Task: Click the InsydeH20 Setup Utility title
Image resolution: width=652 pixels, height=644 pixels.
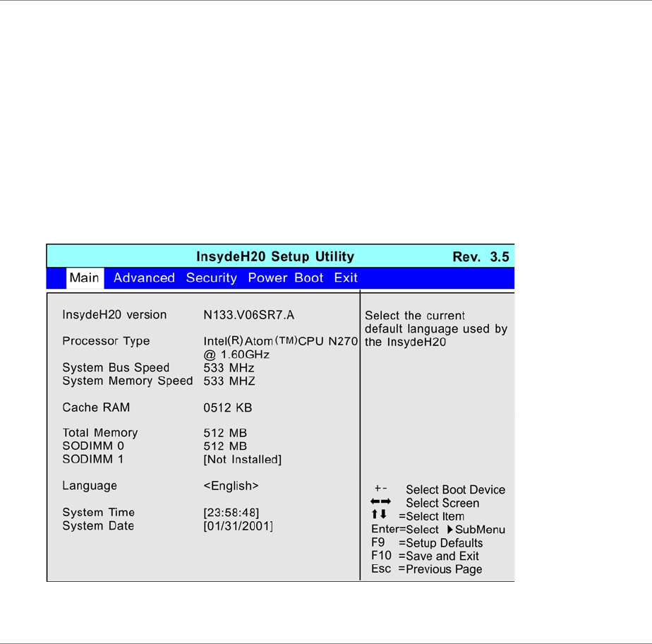Action: click(x=275, y=256)
